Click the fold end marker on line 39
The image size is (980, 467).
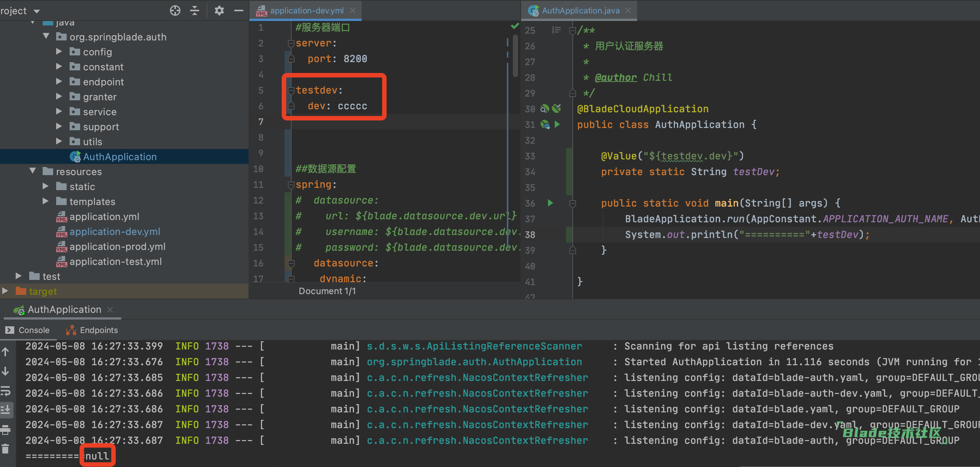coord(573,250)
